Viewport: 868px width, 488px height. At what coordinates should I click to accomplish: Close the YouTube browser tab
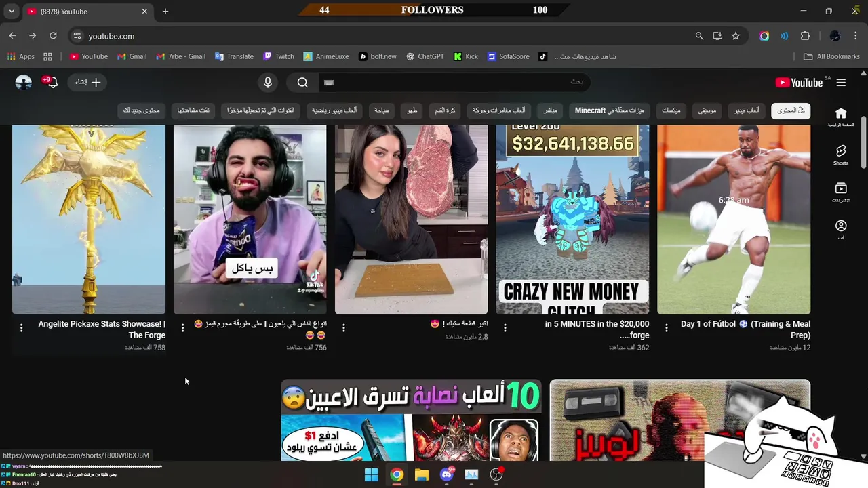point(144,12)
